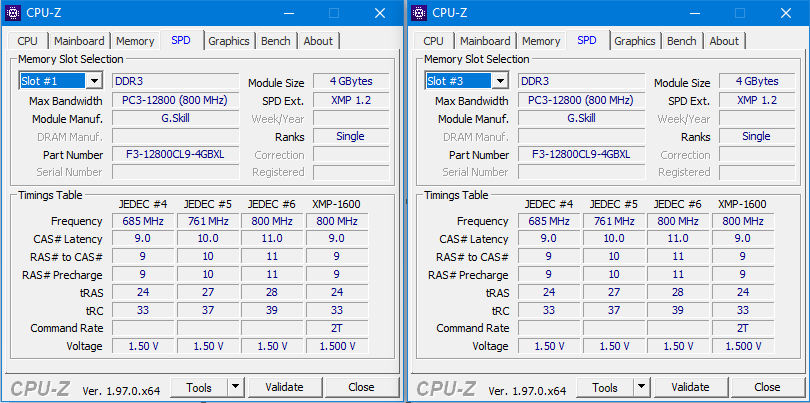Click 1.500 V voltage cell in left window
The height and width of the screenshot is (403, 810).
click(337, 346)
